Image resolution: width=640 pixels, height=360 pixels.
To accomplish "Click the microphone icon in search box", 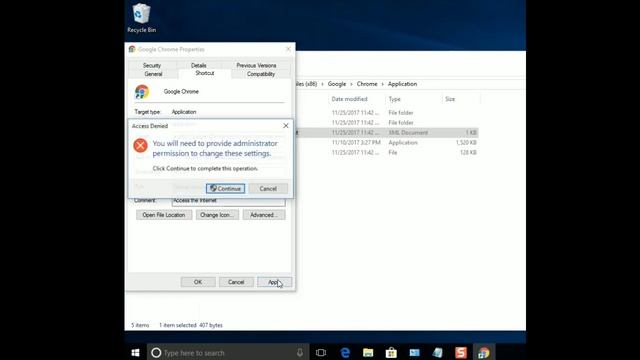I will [300, 353].
